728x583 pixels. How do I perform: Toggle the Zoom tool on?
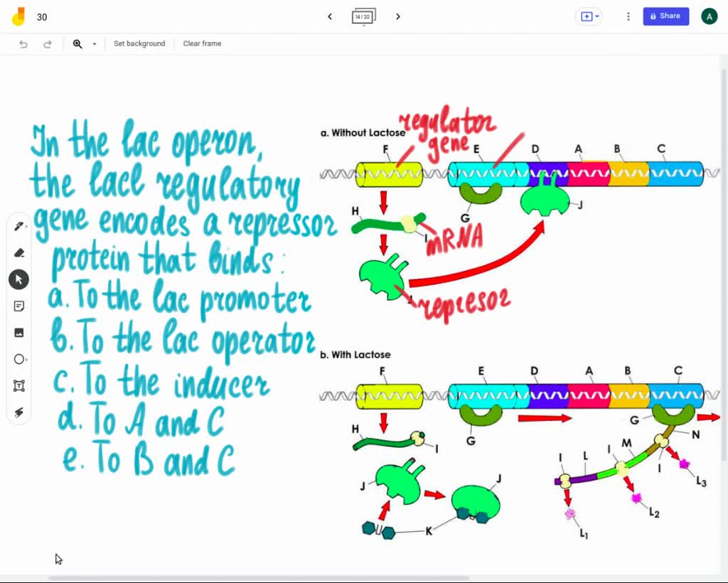(77, 43)
